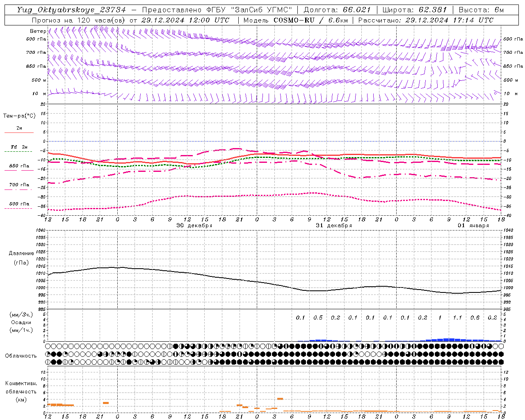Click the Конвективн. облачность label

coord(21,388)
